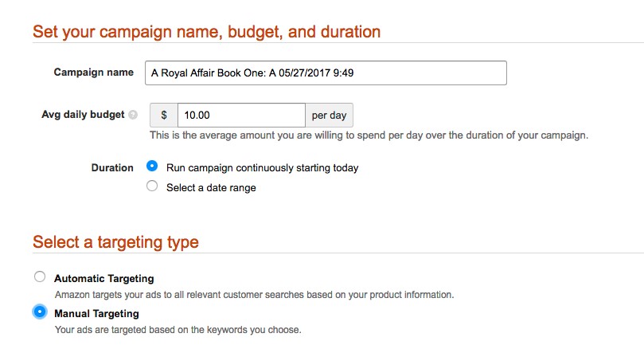
Task: Select the Run campaign continuously radio button
Action: (152, 167)
